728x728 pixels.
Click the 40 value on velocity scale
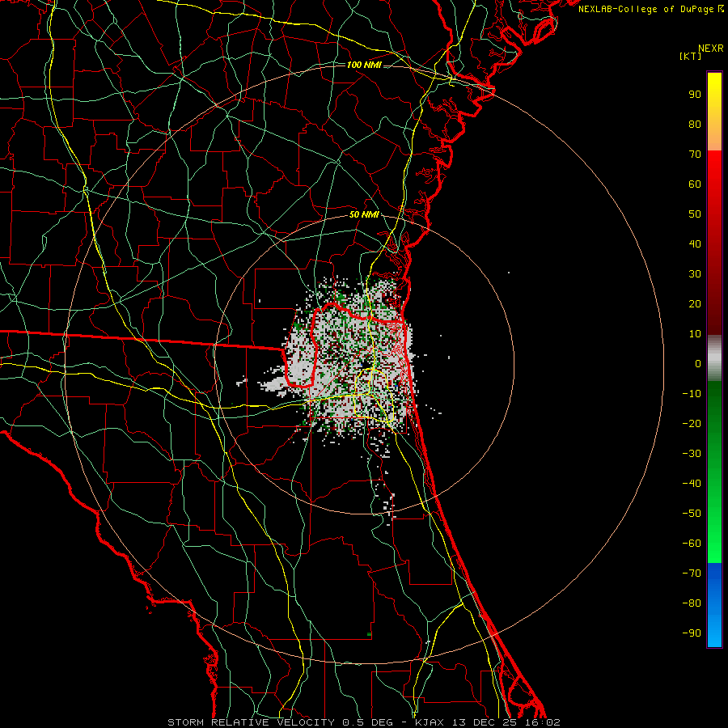click(695, 244)
